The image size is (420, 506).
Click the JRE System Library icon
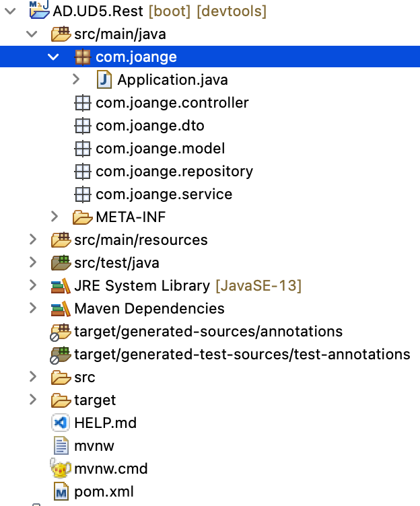pyautogui.click(x=61, y=286)
